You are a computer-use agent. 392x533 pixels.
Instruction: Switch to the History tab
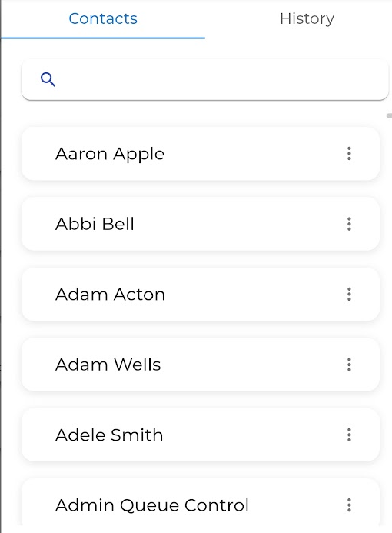(307, 18)
